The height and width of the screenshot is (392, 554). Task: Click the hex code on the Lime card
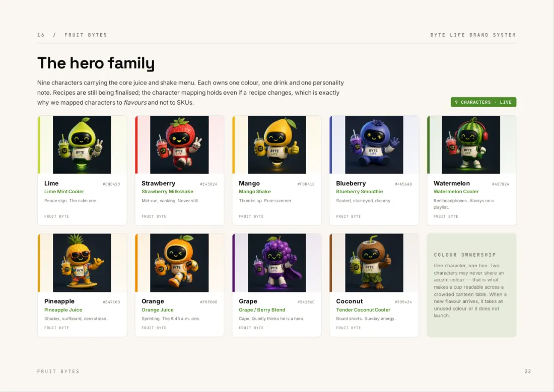click(111, 184)
